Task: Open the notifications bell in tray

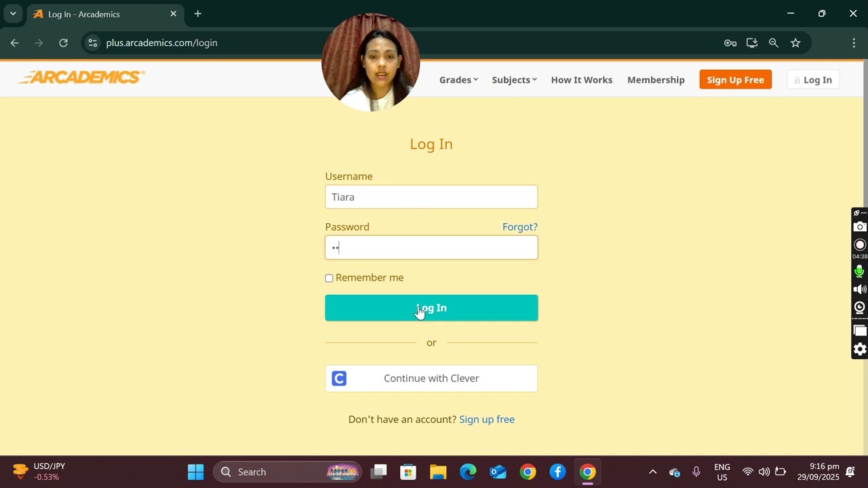Action: tap(850, 472)
